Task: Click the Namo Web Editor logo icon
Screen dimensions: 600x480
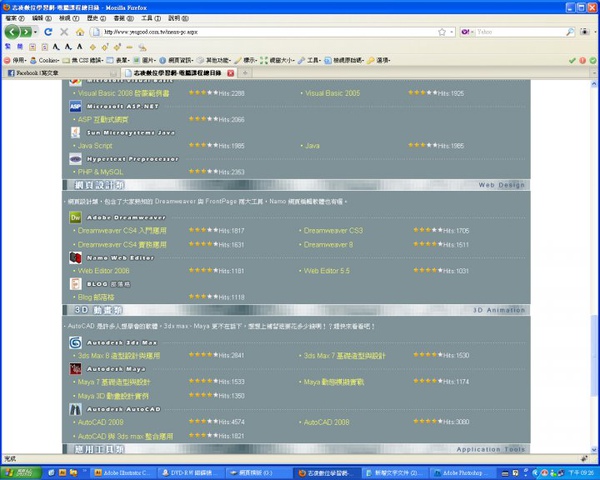Action: (75, 258)
